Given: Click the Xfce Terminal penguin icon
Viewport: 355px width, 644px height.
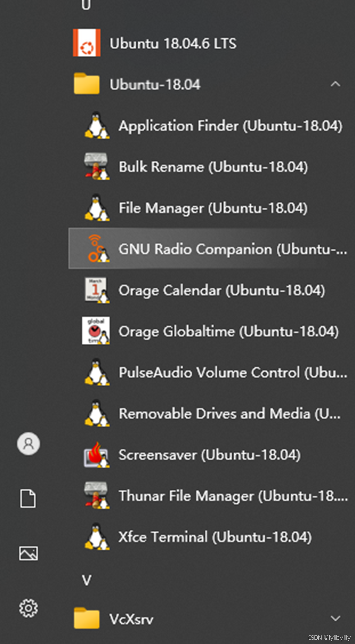Looking at the screenshot, I should (97, 537).
